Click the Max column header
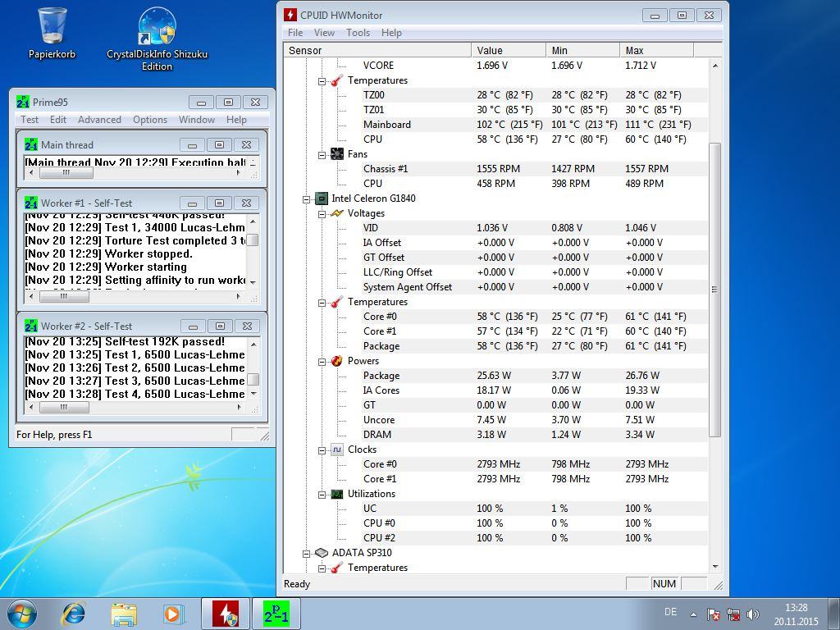The width and height of the screenshot is (840, 630). [657, 50]
